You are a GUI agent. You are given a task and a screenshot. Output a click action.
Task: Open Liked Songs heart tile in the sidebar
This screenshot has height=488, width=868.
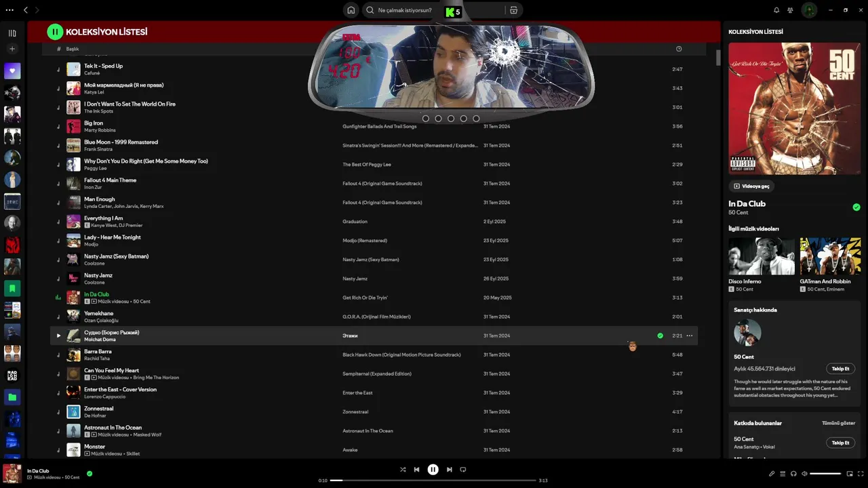[12, 71]
